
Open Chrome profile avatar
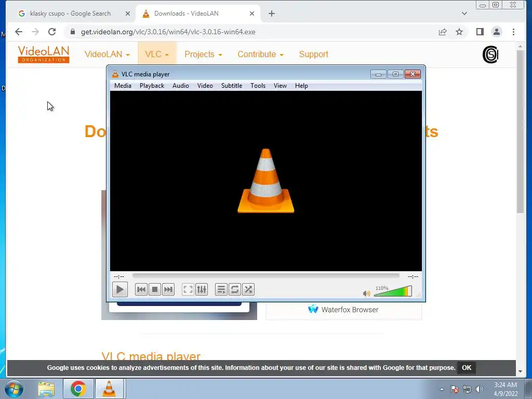[496, 32]
